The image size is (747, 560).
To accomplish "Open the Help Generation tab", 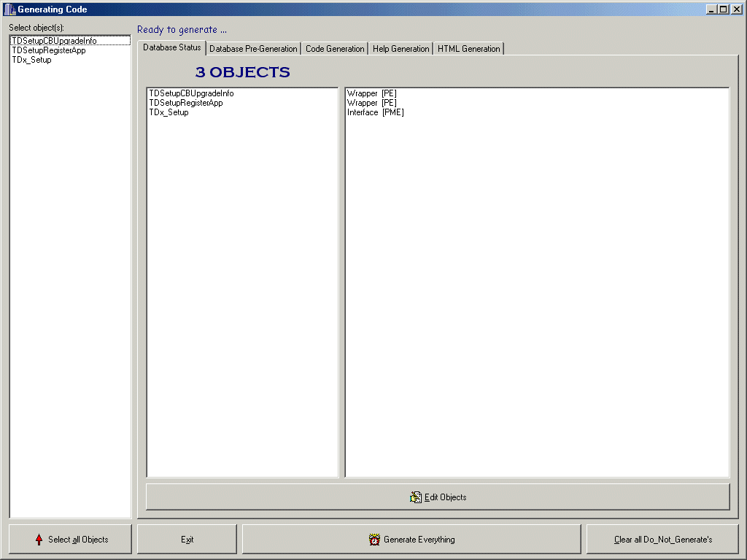I will 400,49.
